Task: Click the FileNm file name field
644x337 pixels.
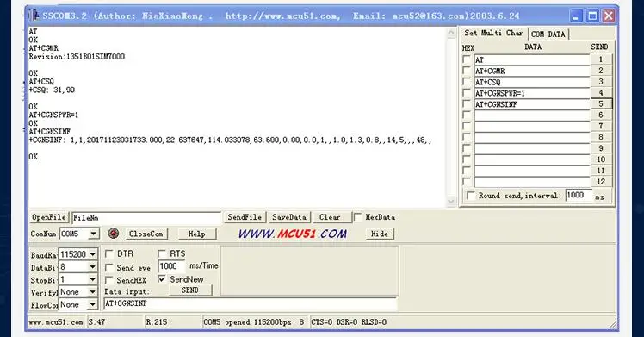Action: coord(146,217)
